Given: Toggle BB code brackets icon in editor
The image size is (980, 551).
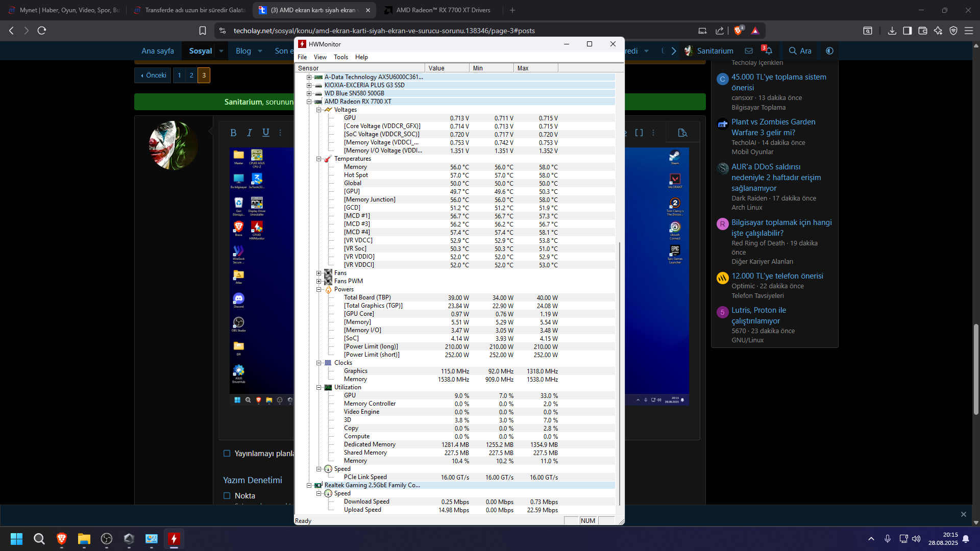Looking at the screenshot, I should click(639, 133).
